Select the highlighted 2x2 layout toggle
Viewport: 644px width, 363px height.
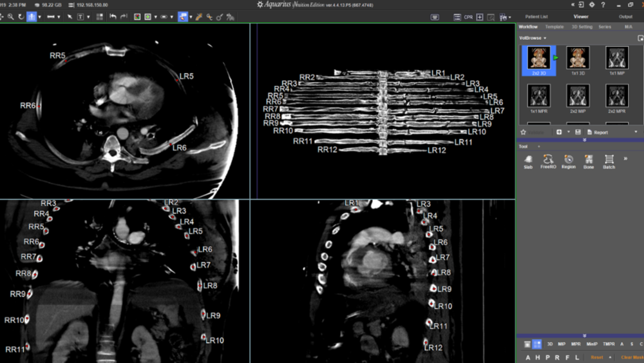point(537,344)
